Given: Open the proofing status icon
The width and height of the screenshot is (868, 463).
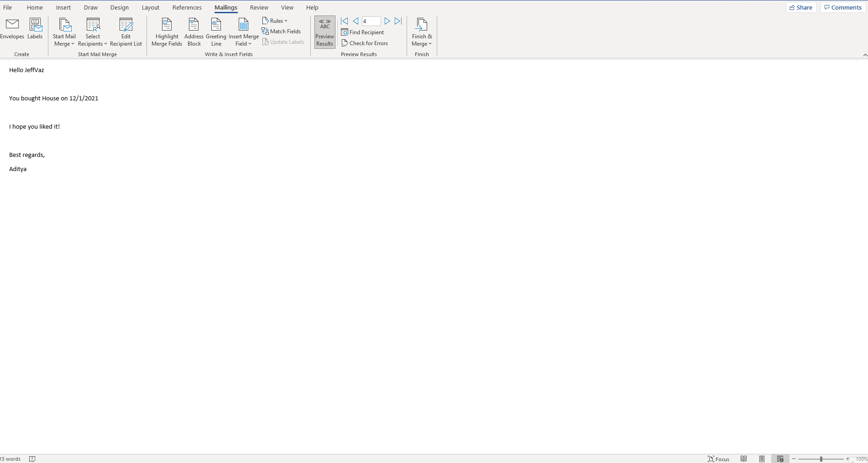Looking at the screenshot, I should click(32, 459).
